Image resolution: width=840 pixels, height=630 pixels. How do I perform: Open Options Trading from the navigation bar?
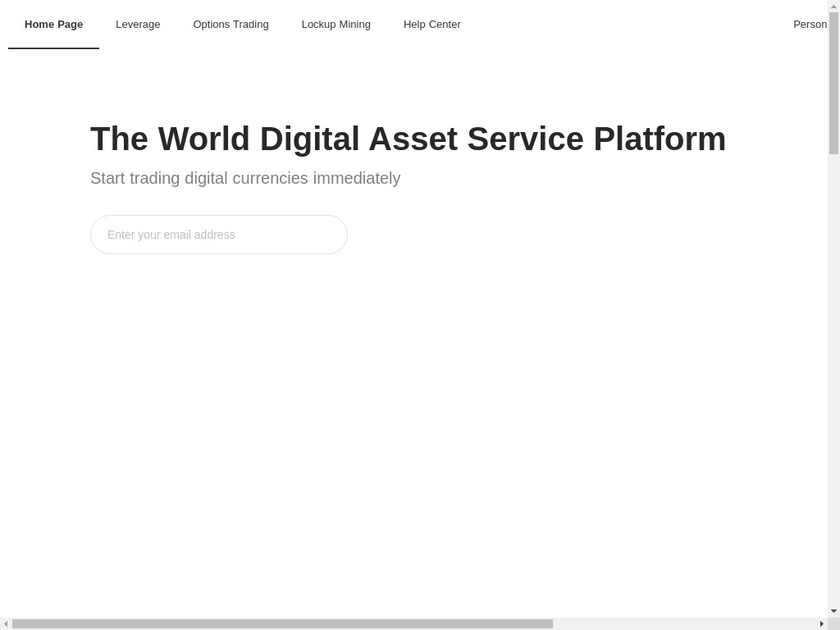point(231,25)
